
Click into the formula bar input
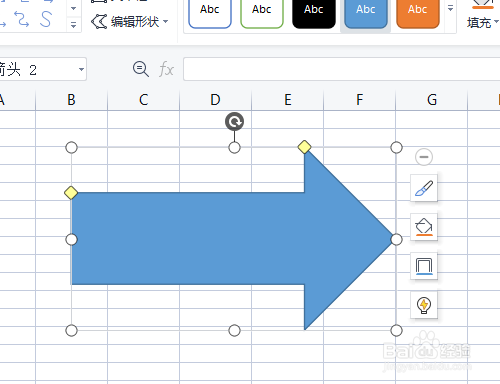pos(341,69)
